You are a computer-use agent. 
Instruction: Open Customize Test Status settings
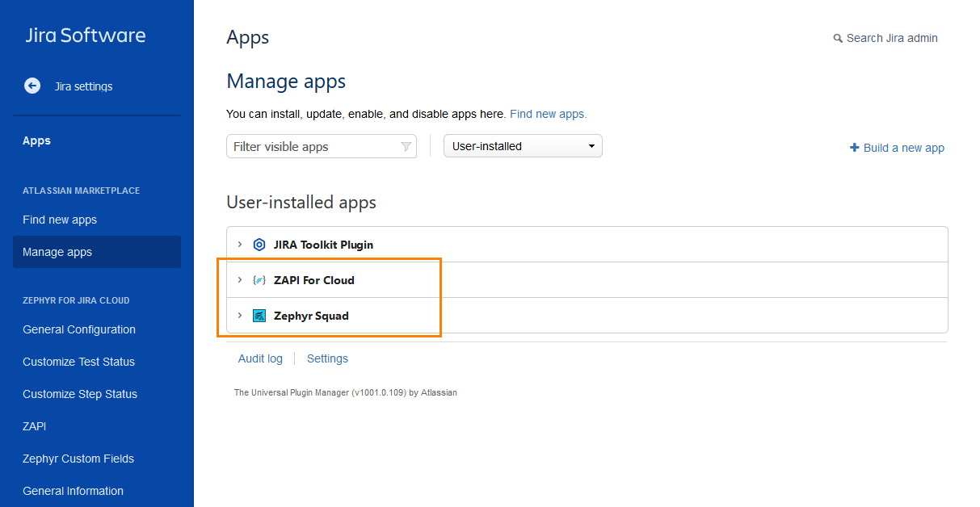tap(78, 362)
